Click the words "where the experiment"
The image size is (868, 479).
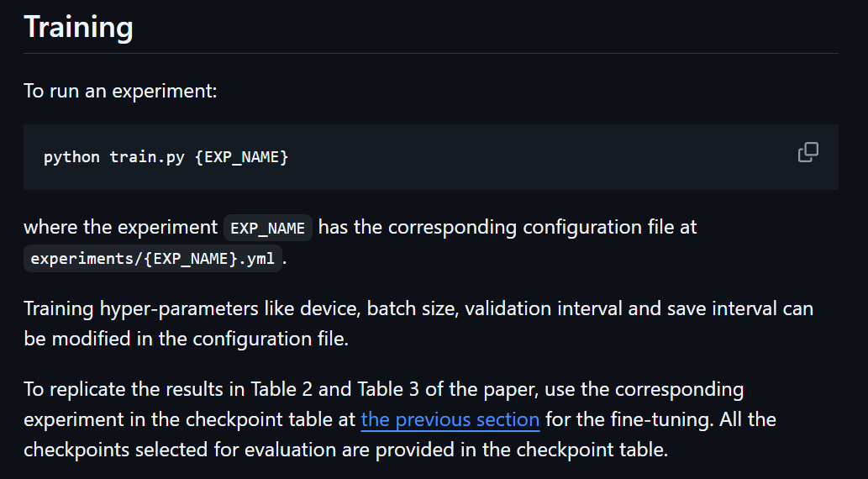tap(120, 228)
